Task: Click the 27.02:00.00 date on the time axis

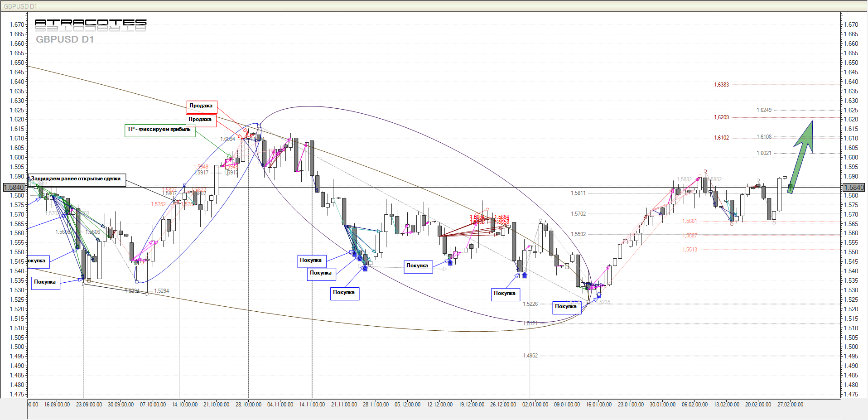Action: [790, 405]
